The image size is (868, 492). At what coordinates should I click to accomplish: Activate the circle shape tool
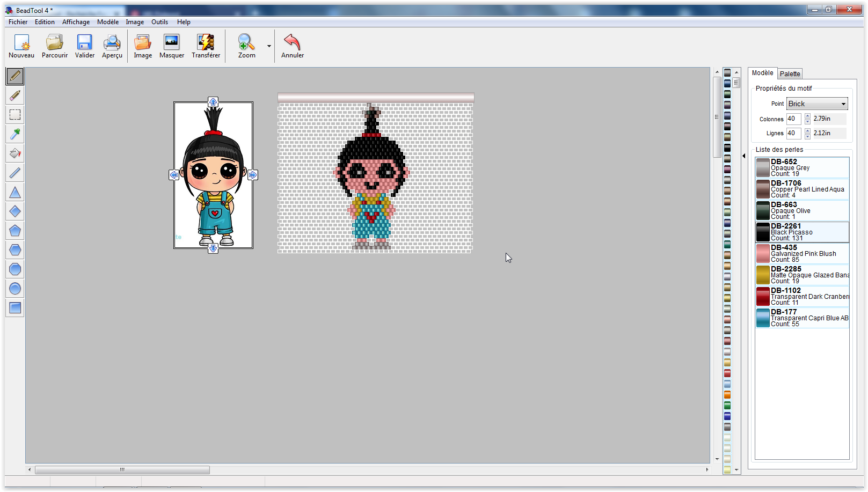[14, 288]
